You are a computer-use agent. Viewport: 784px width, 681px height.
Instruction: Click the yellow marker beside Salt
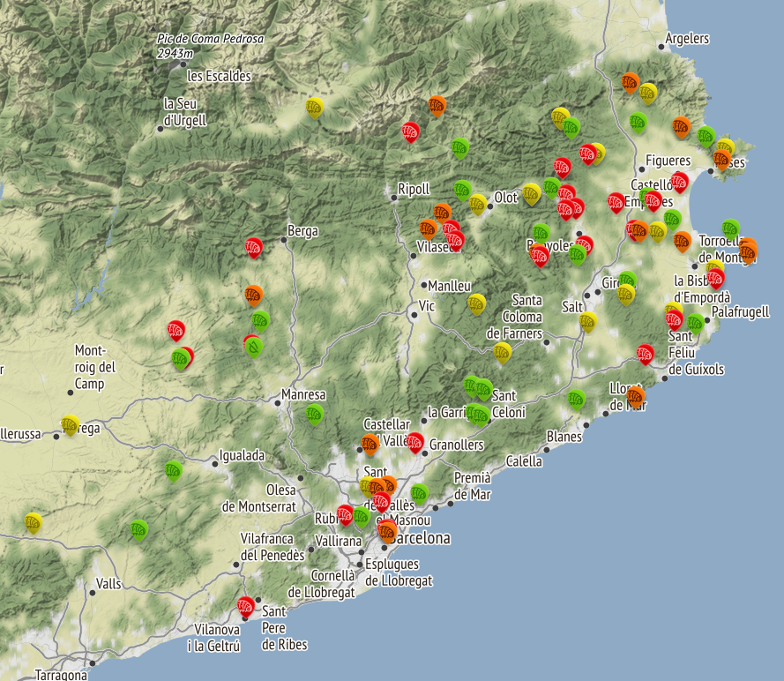pos(588,320)
